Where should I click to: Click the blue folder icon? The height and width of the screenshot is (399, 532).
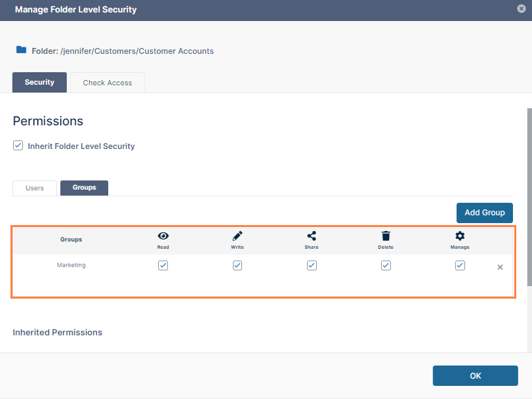coord(22,50)
